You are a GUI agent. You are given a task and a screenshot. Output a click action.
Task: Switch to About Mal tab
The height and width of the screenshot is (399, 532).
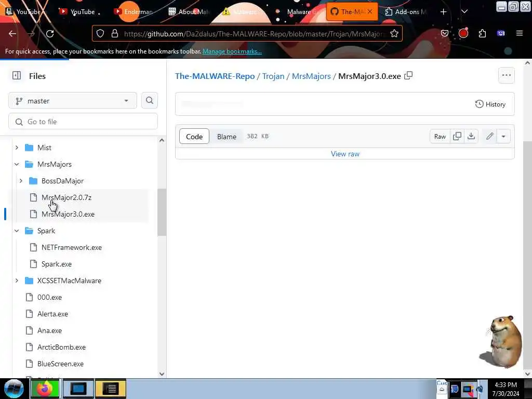pos(188,11)
